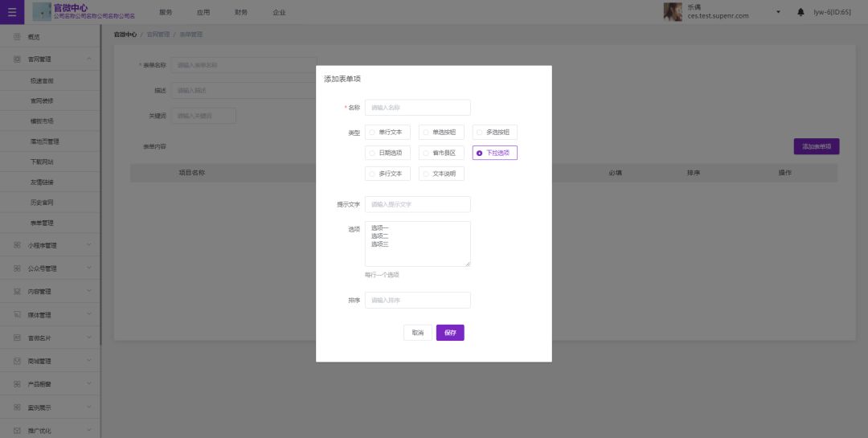Viewport: 868px width, 438px height.
Task: Choose the 多选按钮 type radio option
Action: [480, 132]
